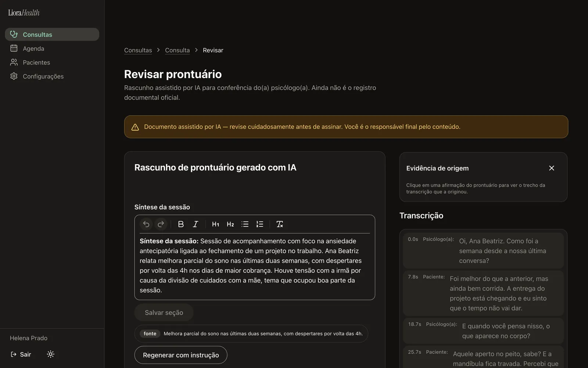Click Regenerar com instrução button

(x=181, y=355)
